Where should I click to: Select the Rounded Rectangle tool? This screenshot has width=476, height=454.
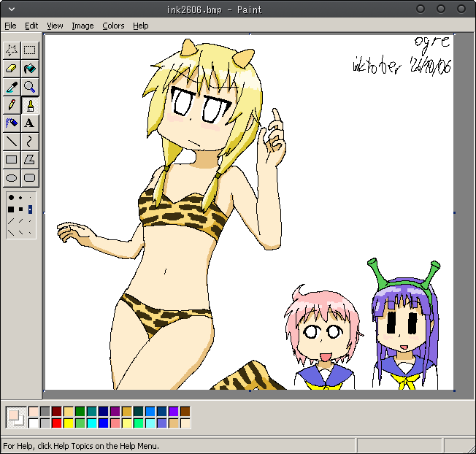30,178
